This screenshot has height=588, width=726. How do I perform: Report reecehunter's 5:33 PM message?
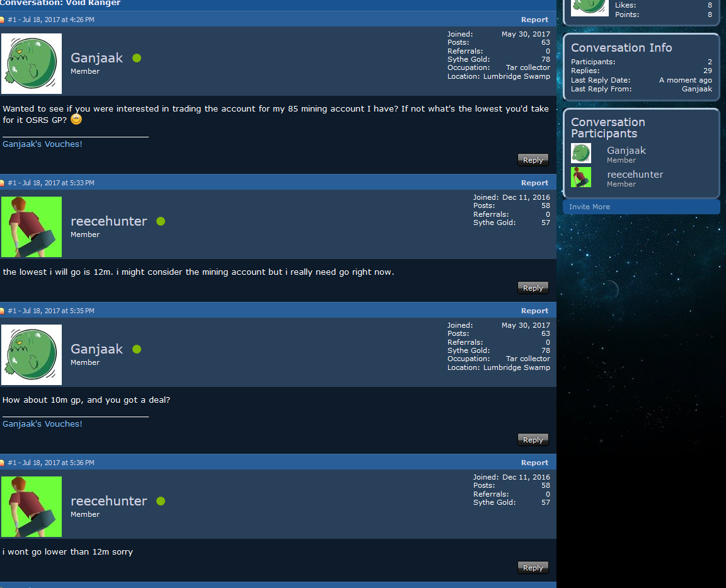(534, 183)
